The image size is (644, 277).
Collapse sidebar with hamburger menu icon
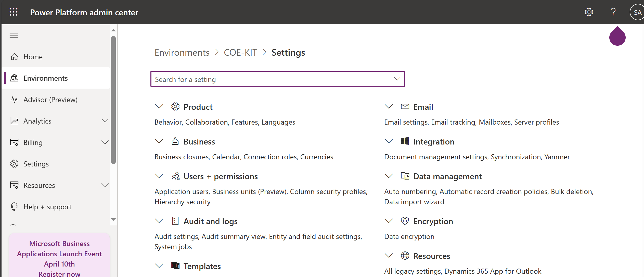tap(14, 35)
